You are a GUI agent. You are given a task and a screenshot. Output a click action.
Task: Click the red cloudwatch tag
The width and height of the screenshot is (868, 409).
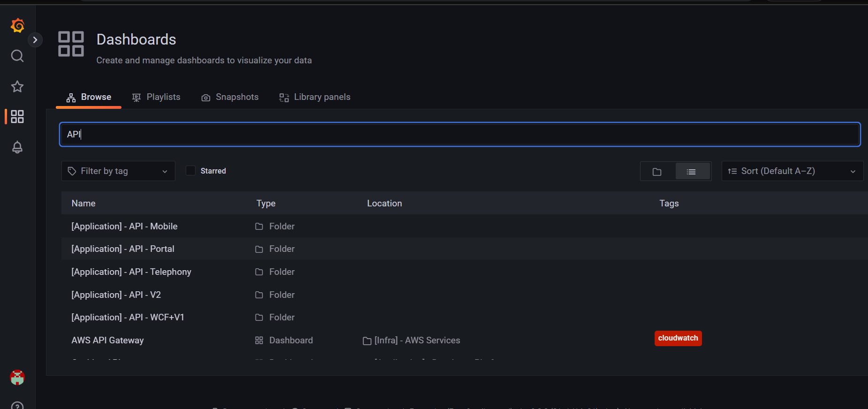678,338
